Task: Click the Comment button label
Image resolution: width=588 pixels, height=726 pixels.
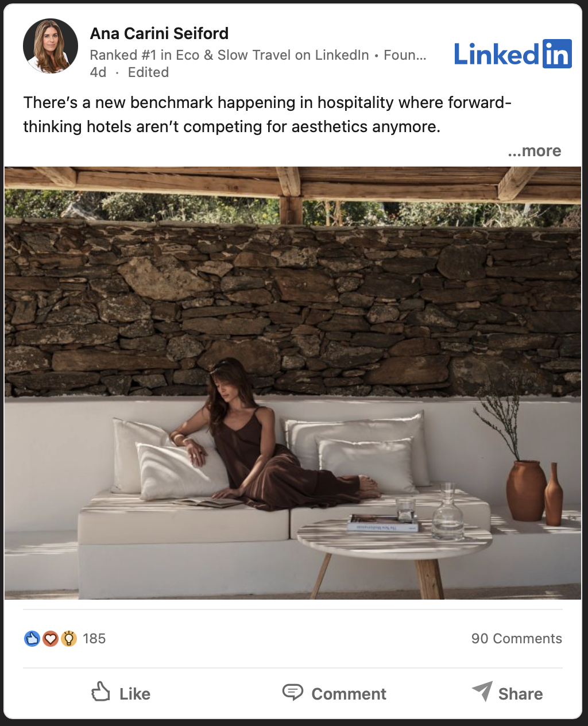Action: pos(349,694)
